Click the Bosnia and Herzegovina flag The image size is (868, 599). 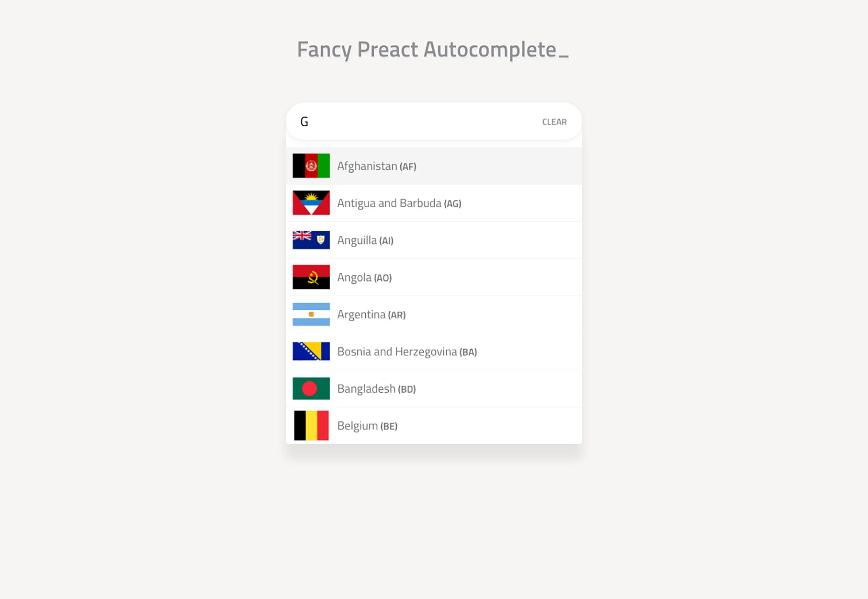coord(311,351)
